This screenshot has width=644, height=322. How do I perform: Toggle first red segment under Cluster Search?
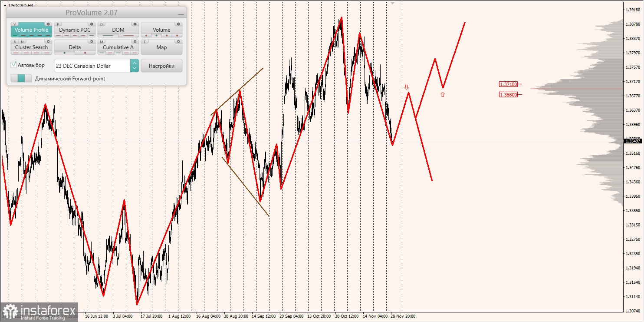(x=16, y=53)
